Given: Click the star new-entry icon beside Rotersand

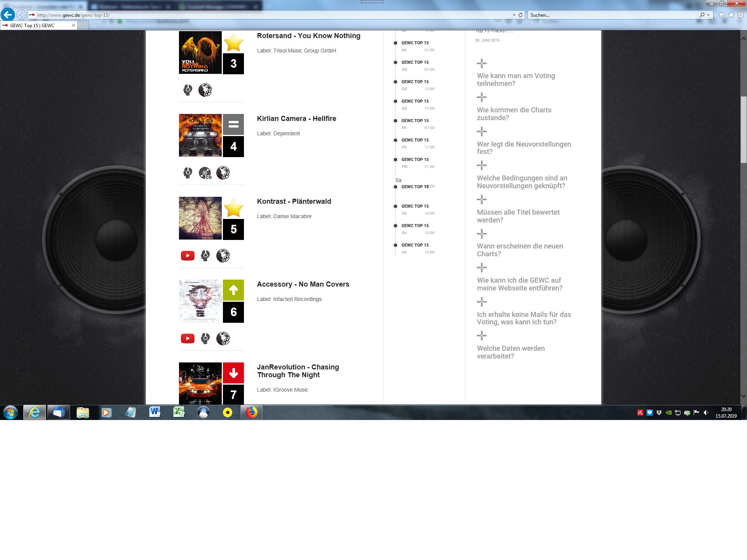Looking at the screenshot, I should pos(233,42).
